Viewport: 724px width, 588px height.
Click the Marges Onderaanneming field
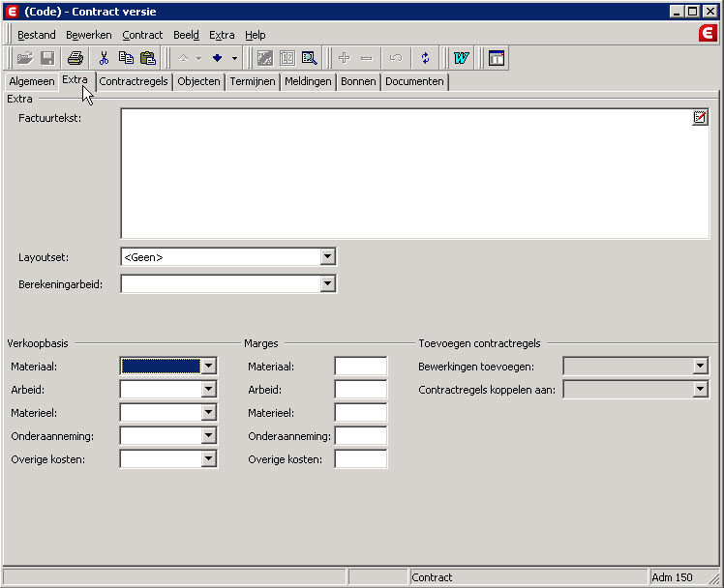coord(361,435)
